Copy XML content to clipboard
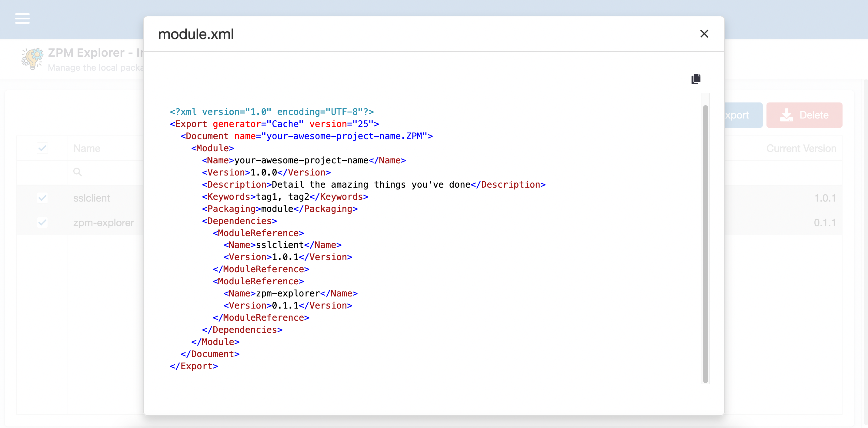 coord(696,79)
